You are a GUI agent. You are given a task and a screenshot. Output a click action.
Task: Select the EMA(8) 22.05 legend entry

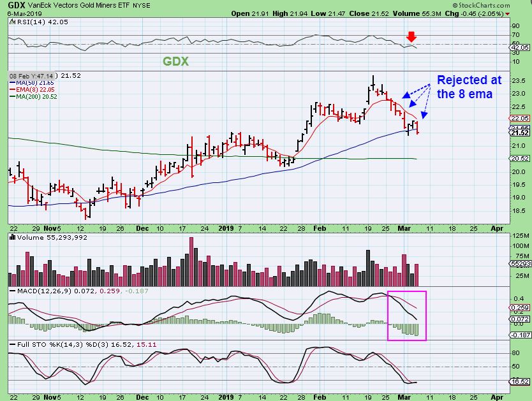pos(32,90)
